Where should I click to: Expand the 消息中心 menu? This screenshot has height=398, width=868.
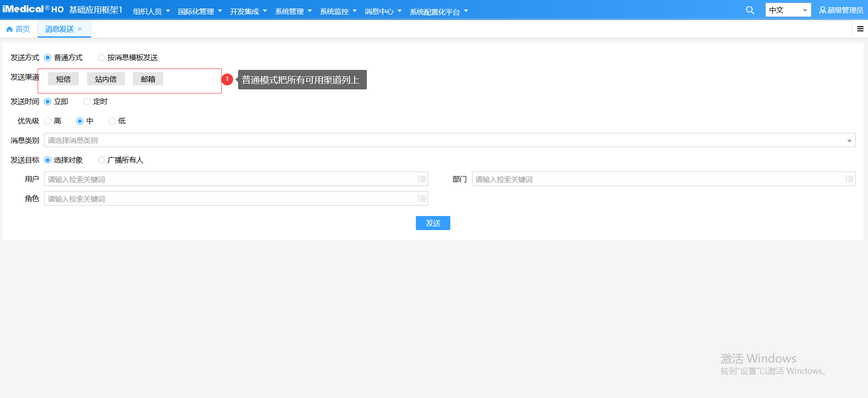(383, 11)
